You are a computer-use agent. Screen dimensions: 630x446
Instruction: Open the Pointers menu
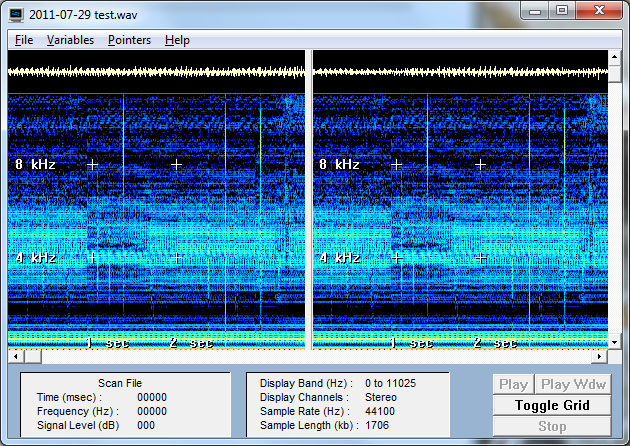(129, 40)
